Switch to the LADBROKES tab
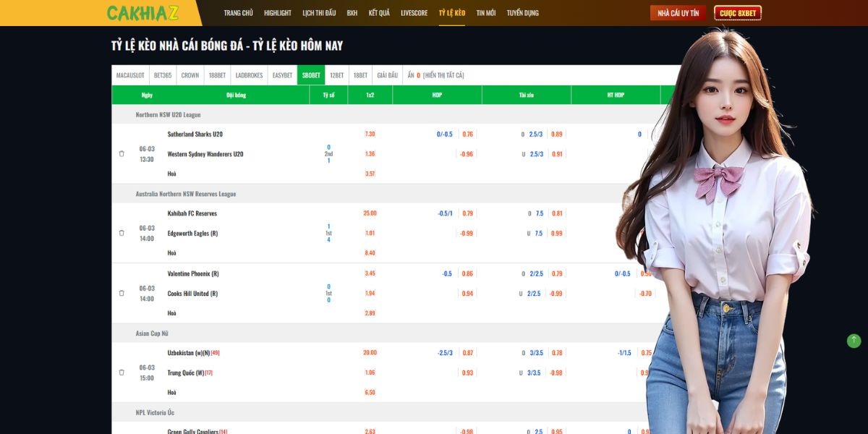Image resolution: width=868 pixels, height=434 pixels. click(249, 75)
